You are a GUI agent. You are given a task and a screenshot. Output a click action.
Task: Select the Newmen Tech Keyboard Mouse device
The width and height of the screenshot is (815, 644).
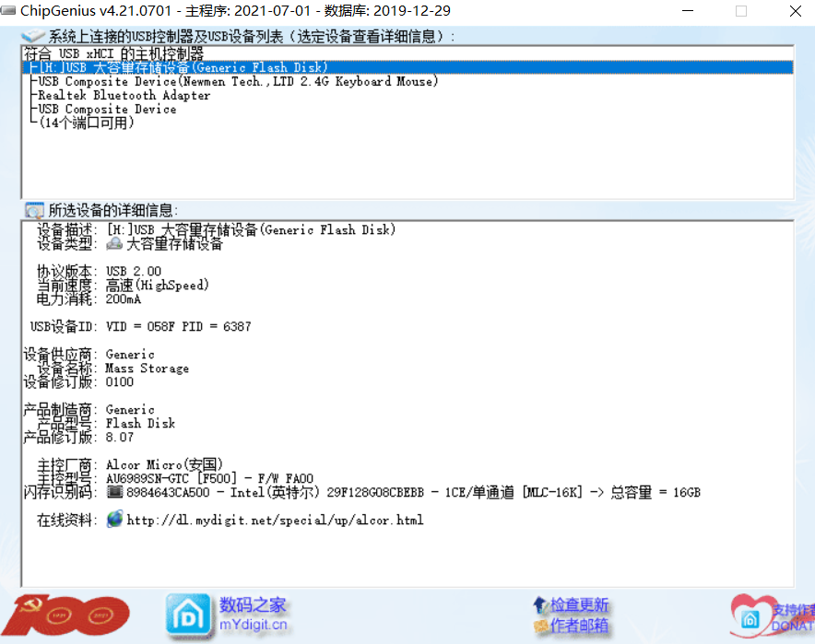click(238, 81)
